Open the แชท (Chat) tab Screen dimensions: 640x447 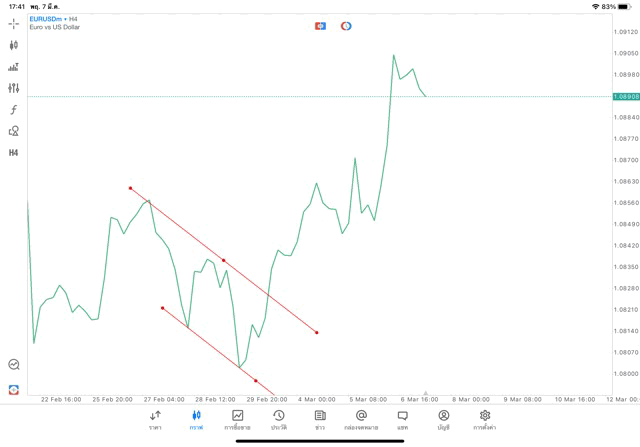tap(402, 419)
